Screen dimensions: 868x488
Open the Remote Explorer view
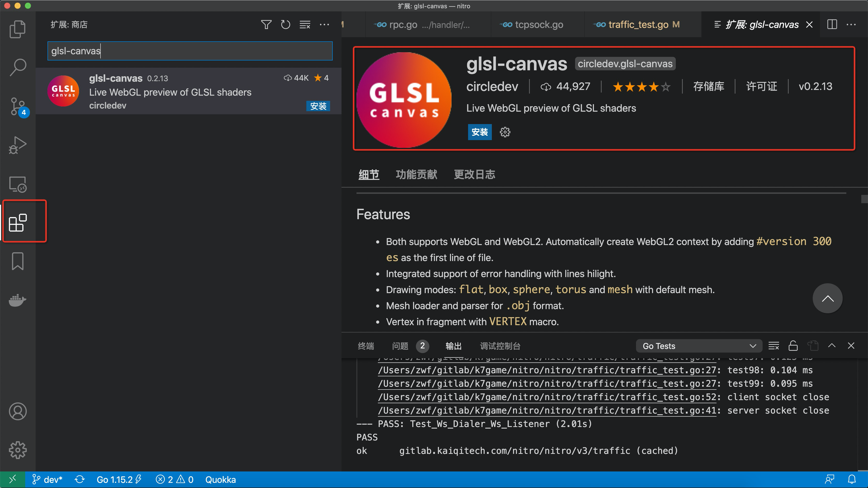click(x=18, y=184)
